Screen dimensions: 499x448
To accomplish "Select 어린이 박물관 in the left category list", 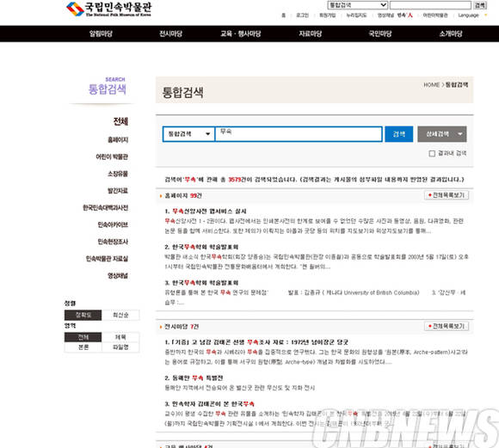I will click(112, 156).
